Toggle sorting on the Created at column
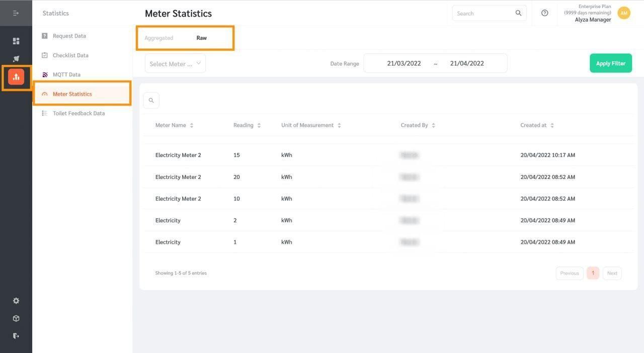Screen dimensions: 644x353 pos(551,125)
